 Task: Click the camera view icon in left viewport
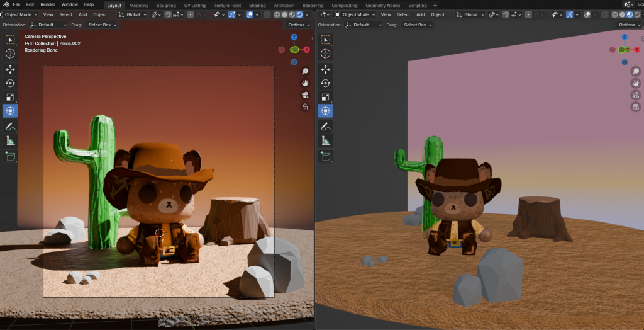coord(305,95)
